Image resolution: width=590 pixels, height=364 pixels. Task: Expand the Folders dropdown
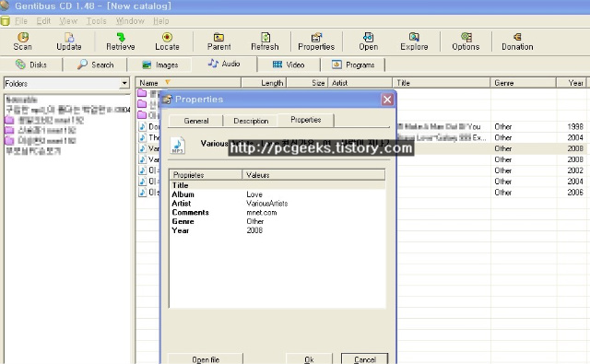[x=124, y=83]
